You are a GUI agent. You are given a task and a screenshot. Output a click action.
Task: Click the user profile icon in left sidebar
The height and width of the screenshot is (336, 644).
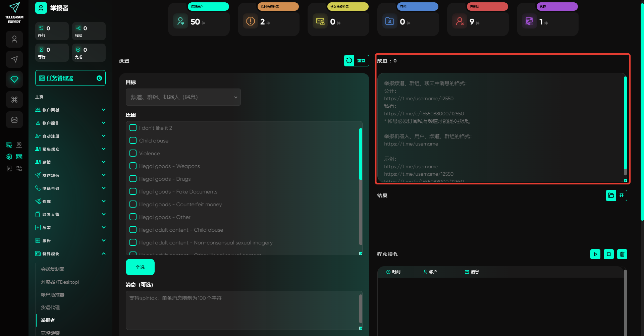(14, 39)
